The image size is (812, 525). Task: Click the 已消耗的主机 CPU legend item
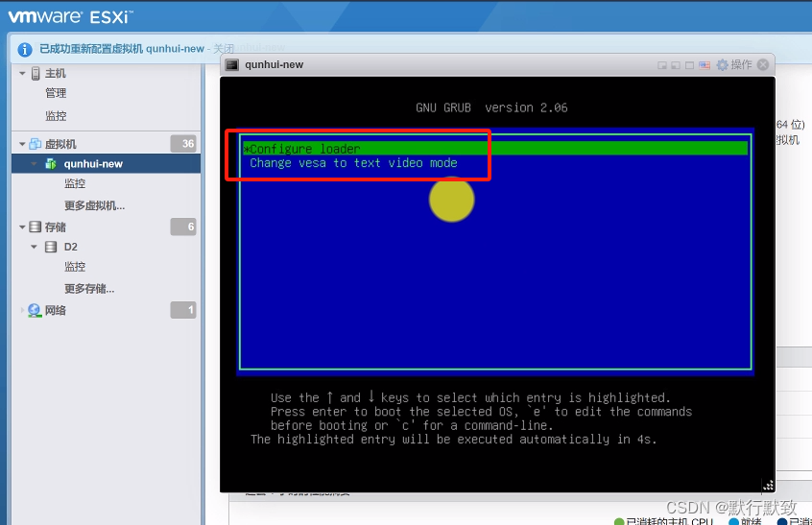pos(663,520)
